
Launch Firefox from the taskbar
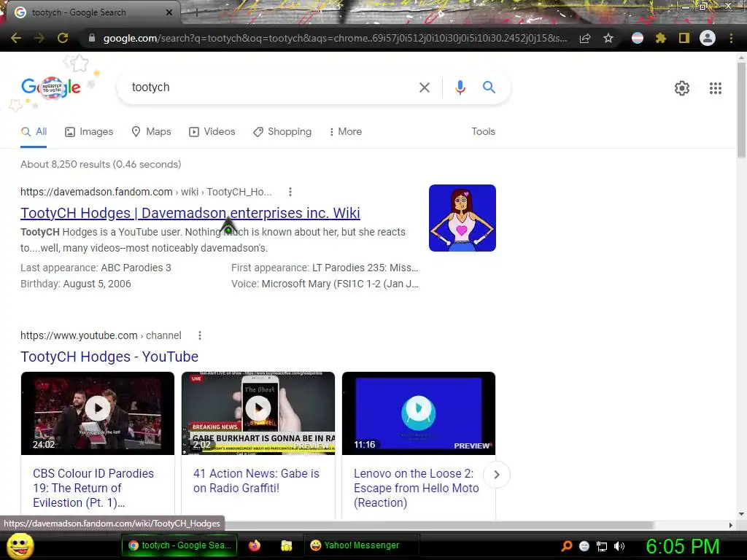point(255,545)
